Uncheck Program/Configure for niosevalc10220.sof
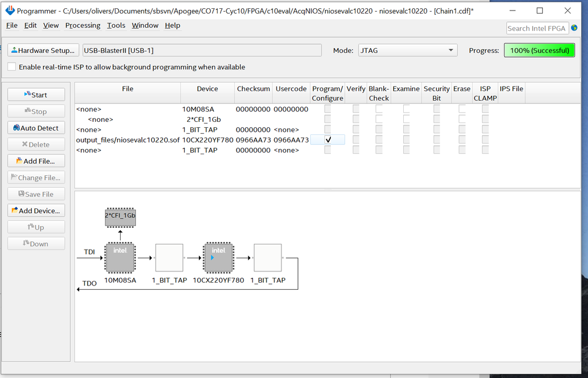The height and width of the screenshot is (378, 588). [328, 140]
